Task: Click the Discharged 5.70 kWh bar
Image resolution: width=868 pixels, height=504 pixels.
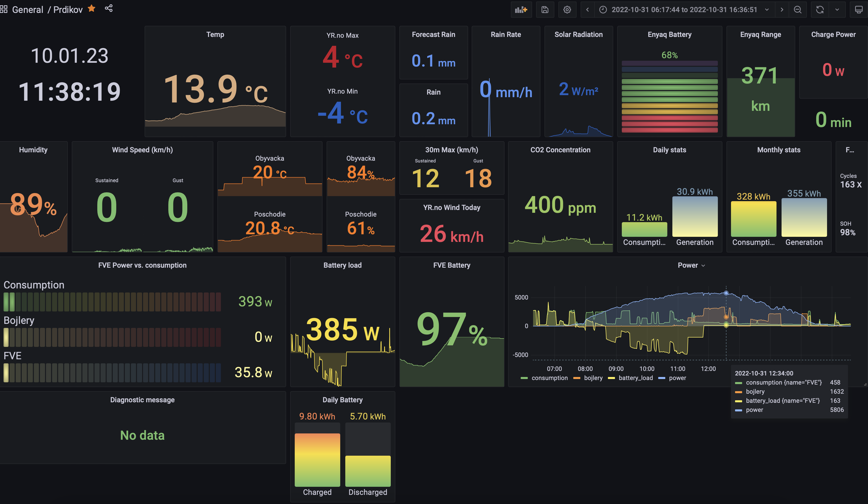Action: (368, 471)
